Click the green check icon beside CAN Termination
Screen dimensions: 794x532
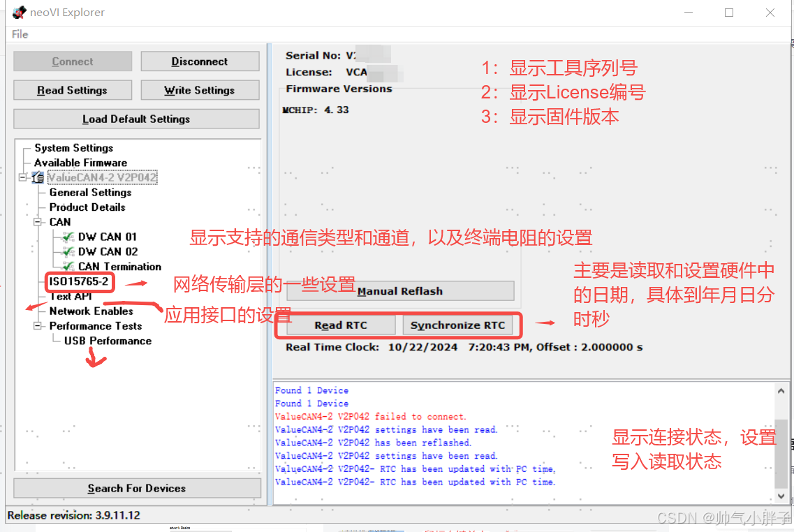click(68, 266)
